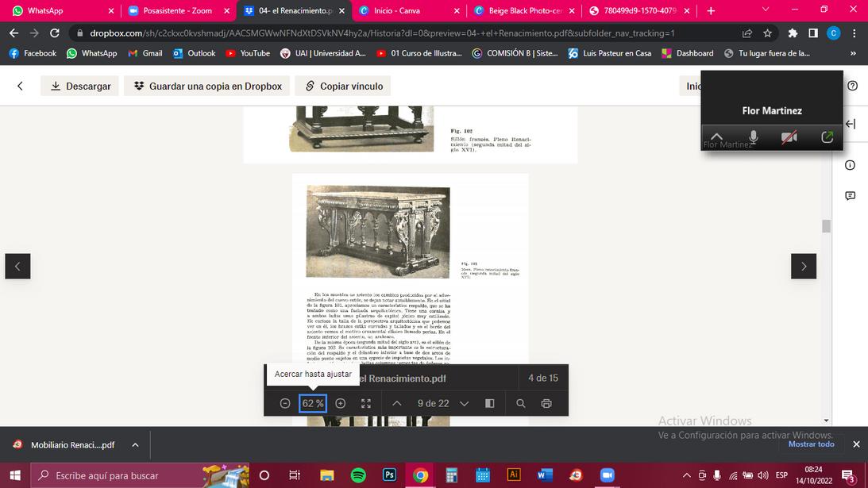This screenshot has height=488, width=868.
Task: Click browser back arrow
Action: point(14,33)
